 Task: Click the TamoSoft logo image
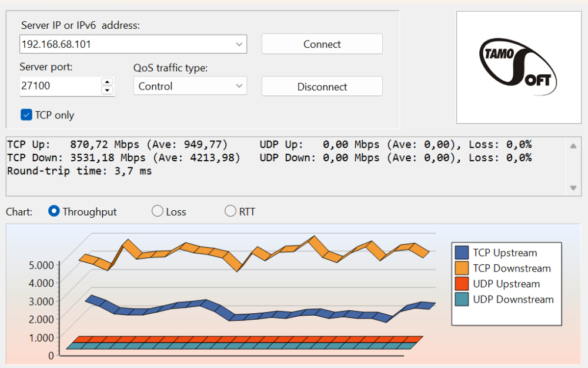coord(519,67)
